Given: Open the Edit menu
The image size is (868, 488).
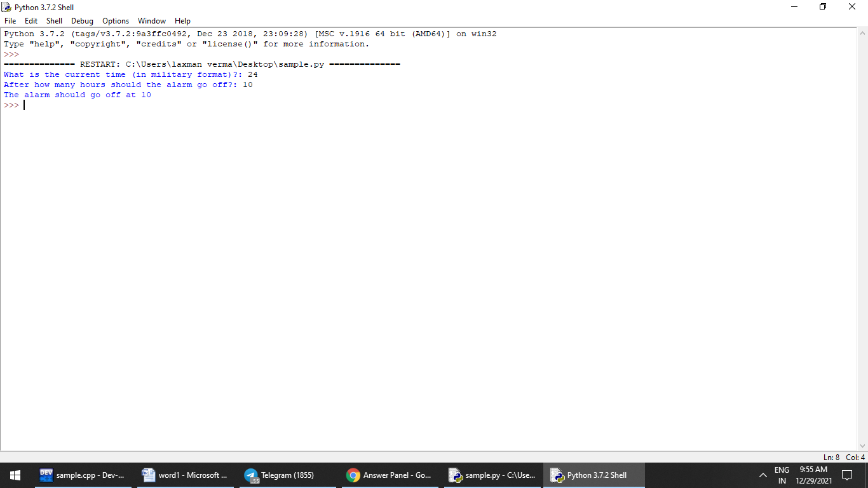Looking at the screenshot, I should (31, 21).
